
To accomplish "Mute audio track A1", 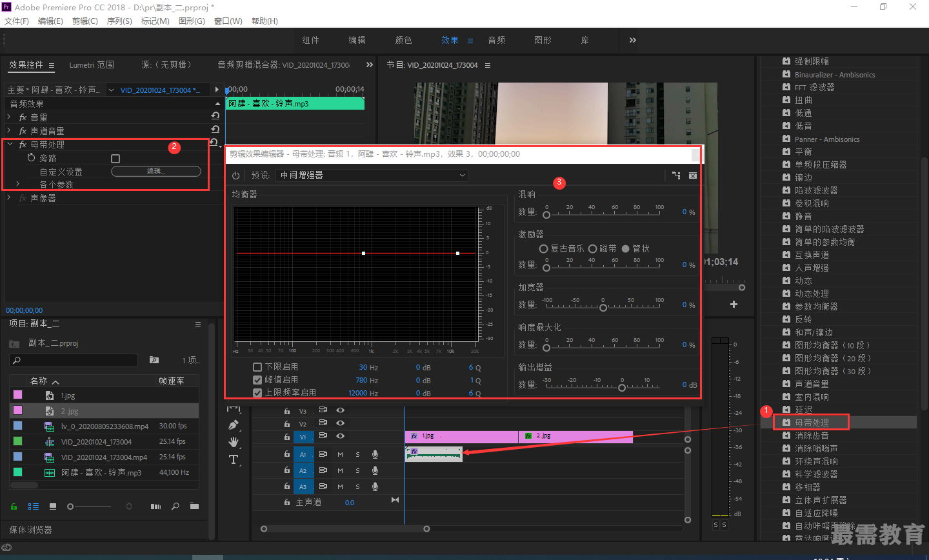I will pos(340,454).
